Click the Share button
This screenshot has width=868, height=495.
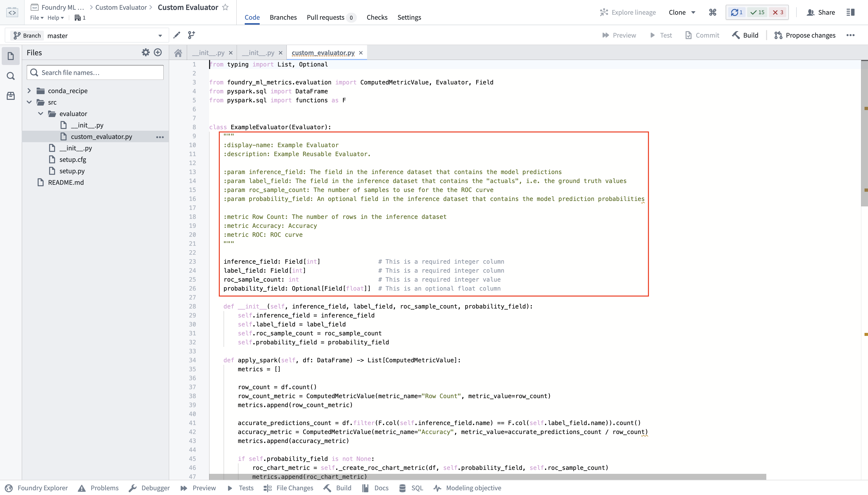coord(821,12)
